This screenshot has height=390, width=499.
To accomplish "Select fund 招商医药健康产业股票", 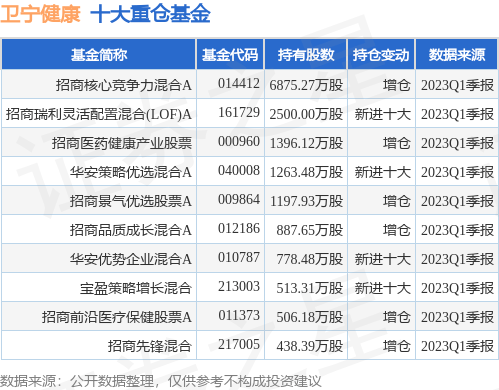I will (x=122, y=143).
